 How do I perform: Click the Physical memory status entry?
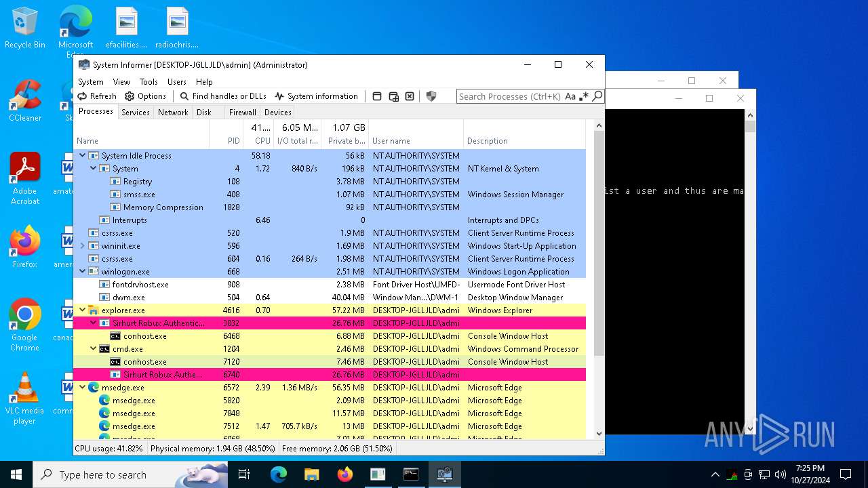[x=213, y=448]
